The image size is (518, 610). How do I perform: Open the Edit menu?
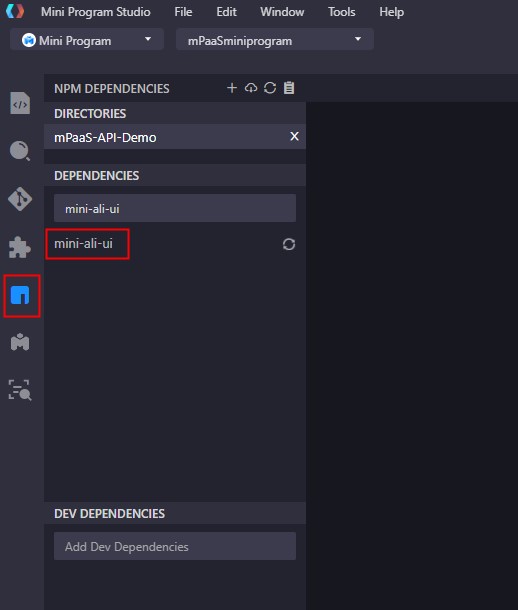click(x=226, y=12)
